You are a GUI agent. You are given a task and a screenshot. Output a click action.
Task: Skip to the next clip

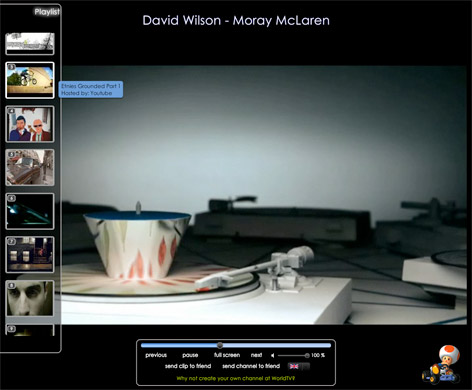(x=256, y=355)
